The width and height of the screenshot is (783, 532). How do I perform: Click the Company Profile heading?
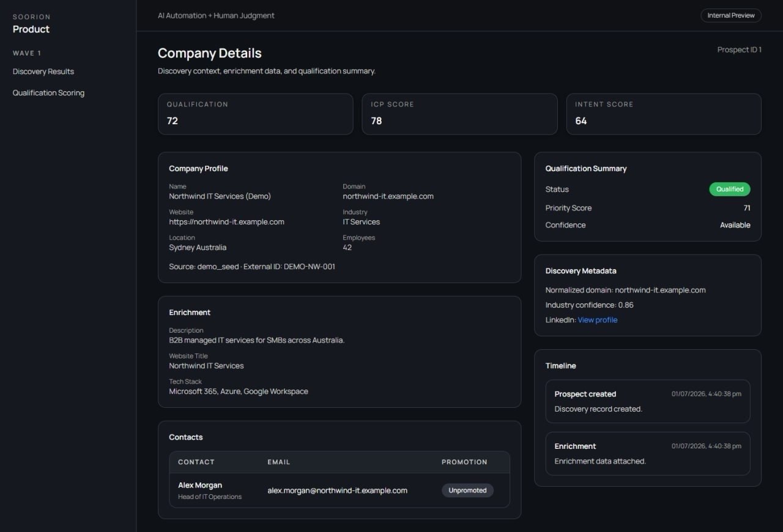[x=198, y=169]
